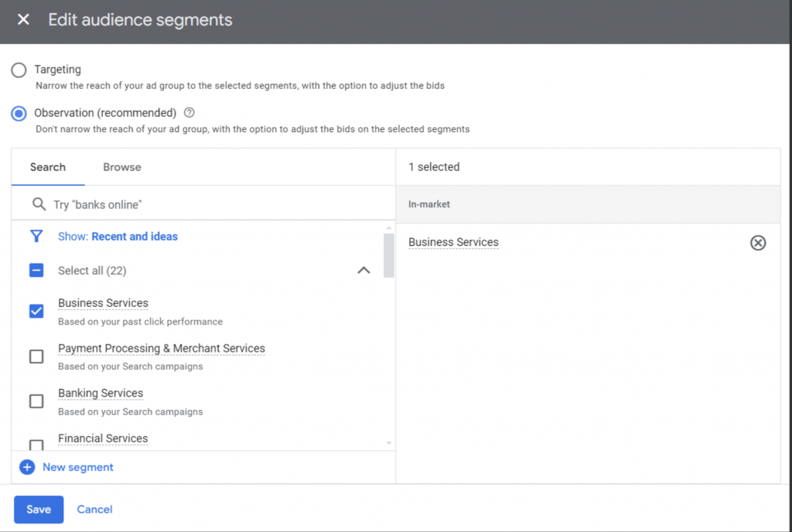Uncheck the Business Services checkbox
The width and height of the screenshot is (792, 532).
pos(36,311)
